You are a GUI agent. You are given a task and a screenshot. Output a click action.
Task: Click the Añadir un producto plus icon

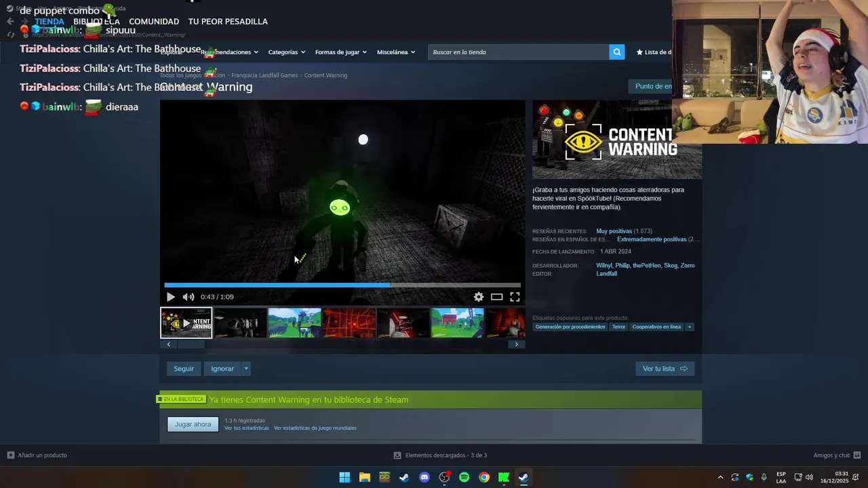[x=10, y=455]
